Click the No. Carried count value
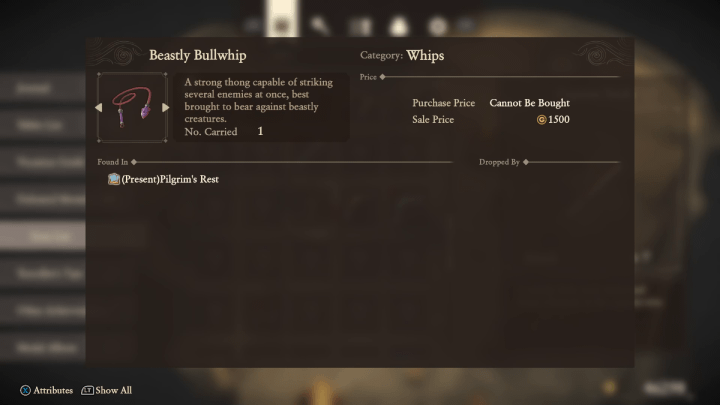 tap(260, 131)
